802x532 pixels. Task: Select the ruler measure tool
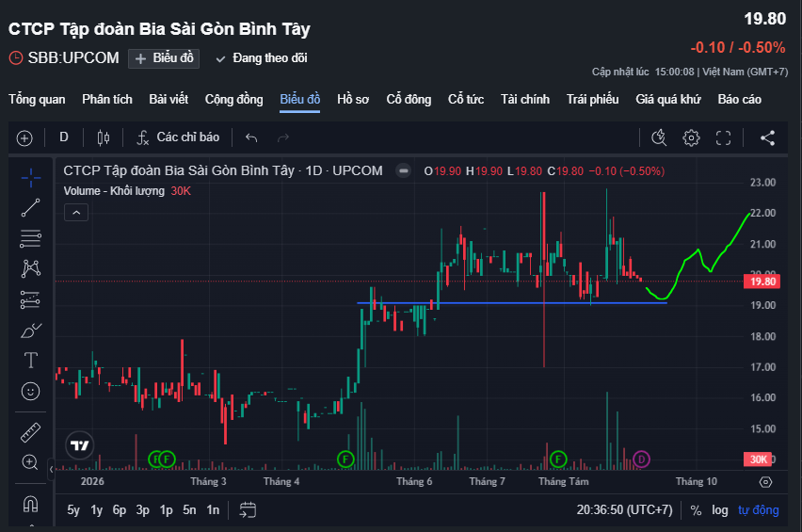click(31, 433)
